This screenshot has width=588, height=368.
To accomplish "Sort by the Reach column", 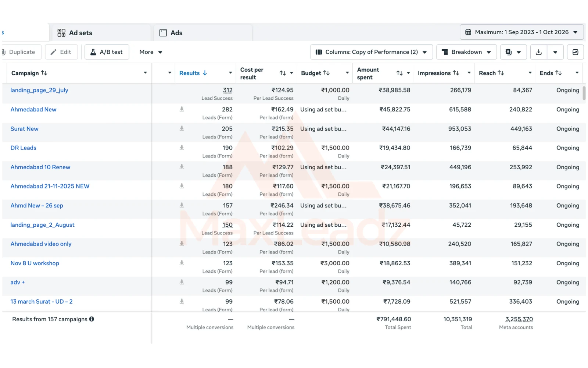I will click(x=491, y=73).
